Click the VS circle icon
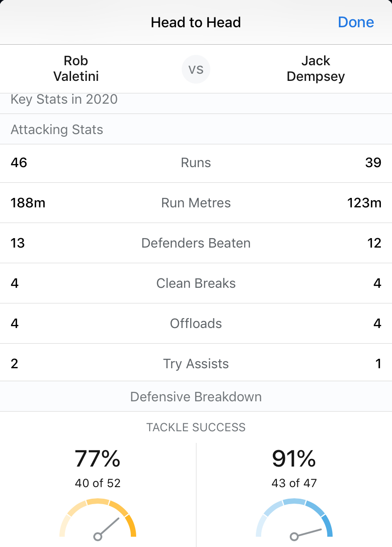The width and height of the screenshot is (392, 547). (196, 69)
